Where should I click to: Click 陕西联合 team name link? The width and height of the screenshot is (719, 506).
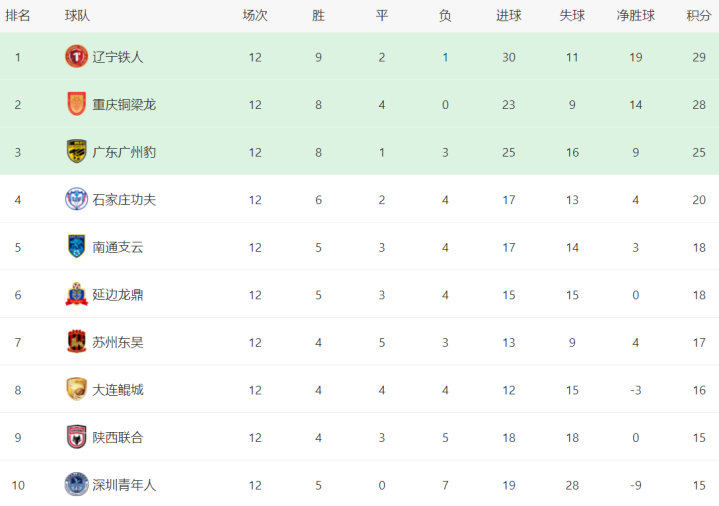point(118,437)
